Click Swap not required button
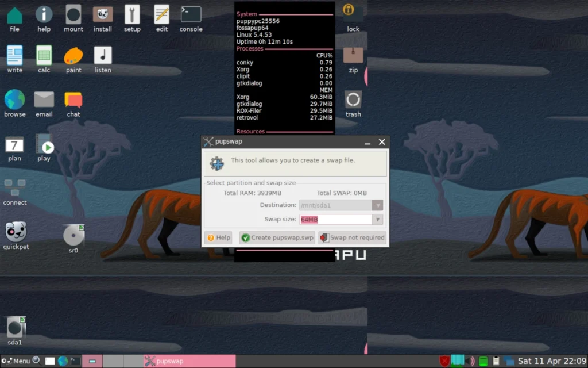 pos(352,237)
